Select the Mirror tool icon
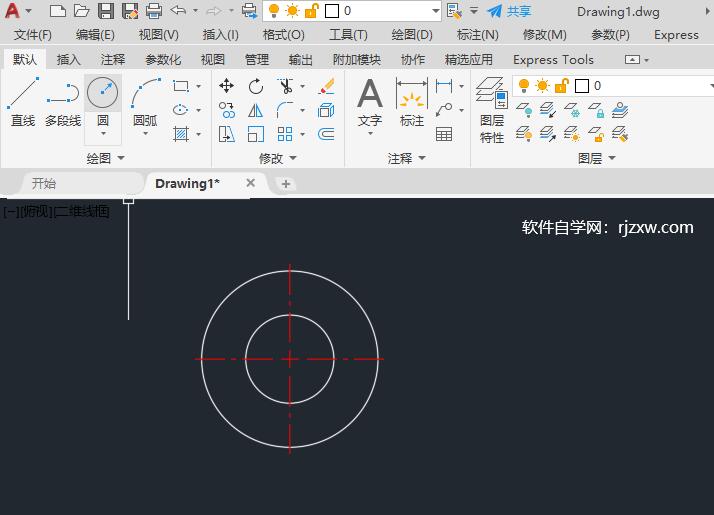The height and width of the screenshot is (515, 714). pos(256,110)
